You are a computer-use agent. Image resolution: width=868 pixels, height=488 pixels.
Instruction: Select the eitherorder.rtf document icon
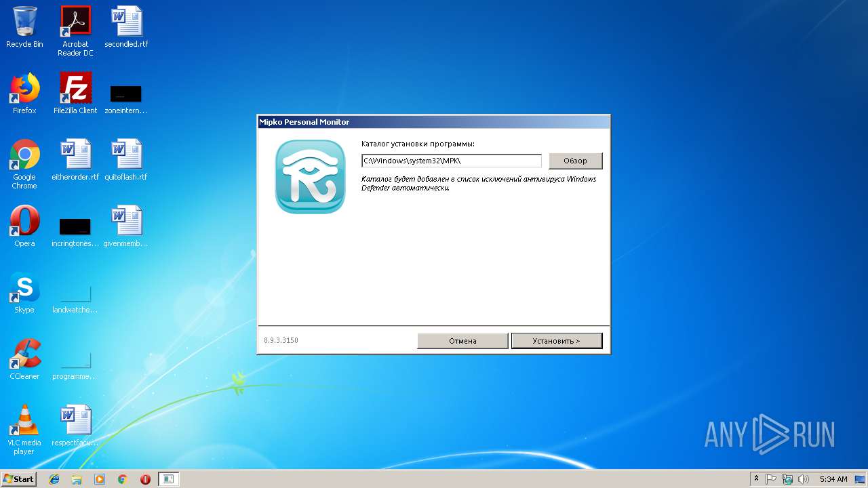(75, 159)
